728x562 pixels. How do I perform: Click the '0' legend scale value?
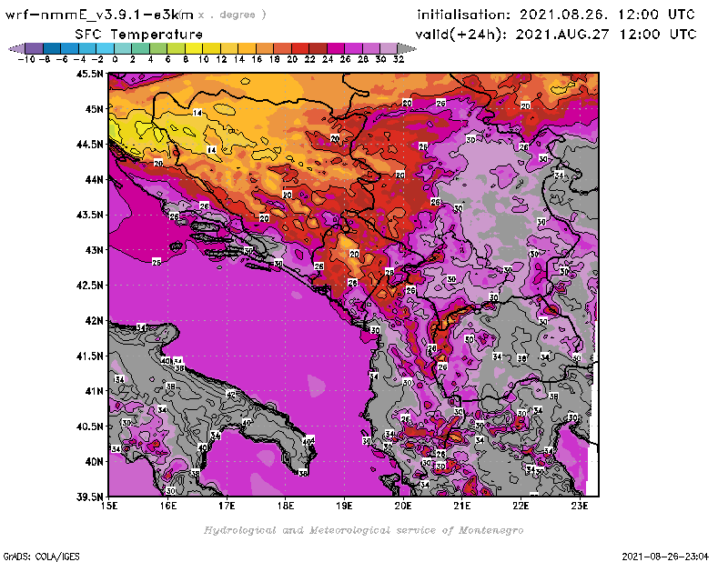(x=115, y=59)
